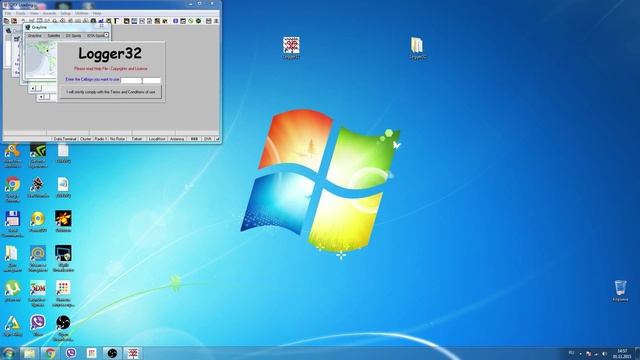The width and height of the screenshot is (640, 360).
Task: Click the system tray clock
Action: 622,353
